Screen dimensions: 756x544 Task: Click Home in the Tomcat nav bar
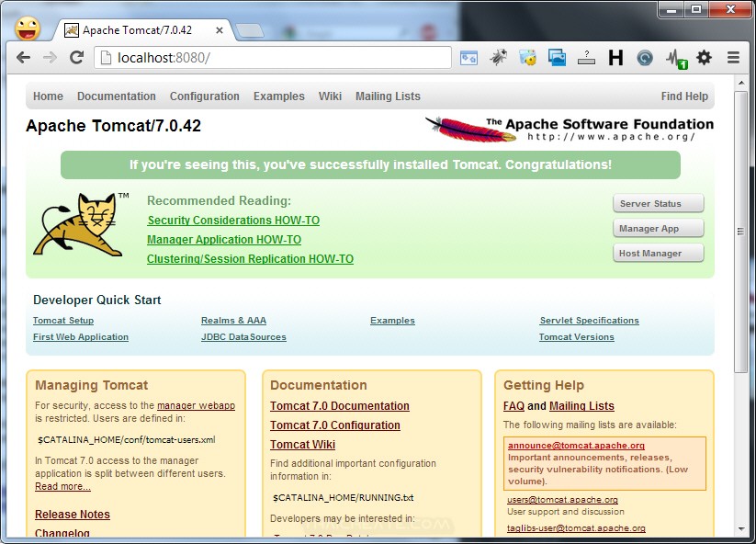pos(48,96)
